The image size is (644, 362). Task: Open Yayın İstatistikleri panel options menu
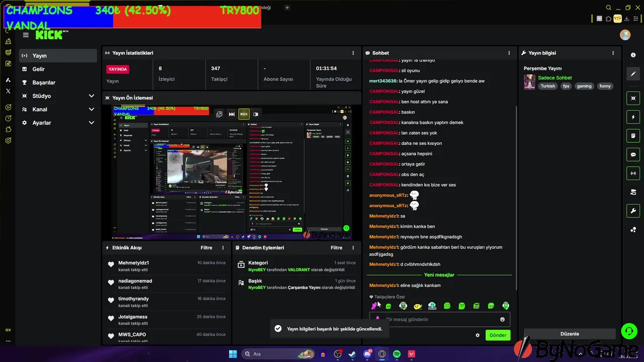click(353, 53)
